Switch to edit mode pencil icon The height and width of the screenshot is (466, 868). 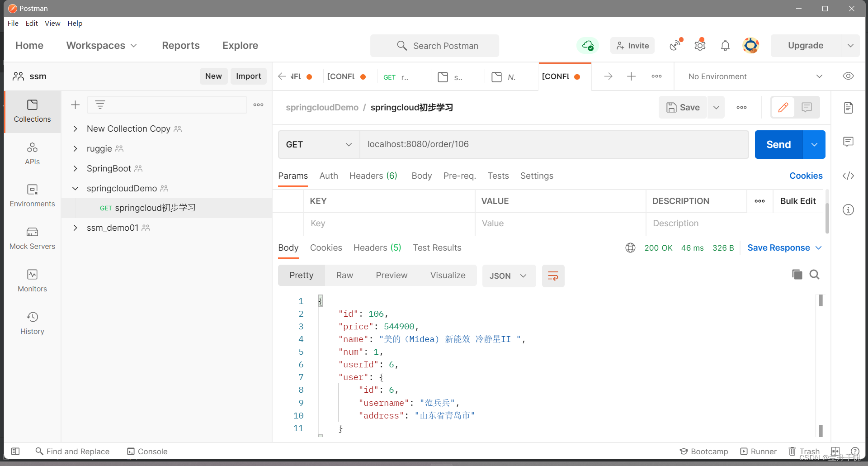pos(783,107)
